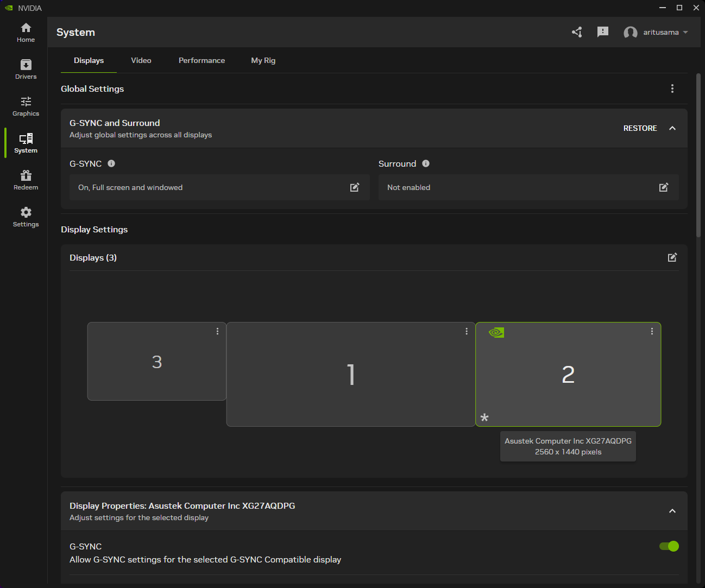The height and width of the screenshot is (588, 705).
Task: Select the System sidebar icon
Action: click(x=26, y=143)
